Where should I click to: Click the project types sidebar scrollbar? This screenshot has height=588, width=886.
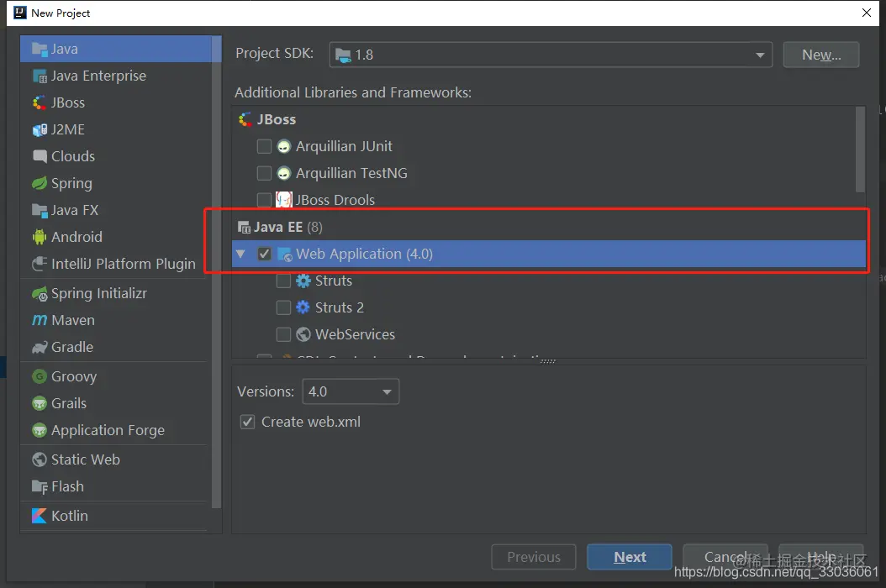(216, 272)
